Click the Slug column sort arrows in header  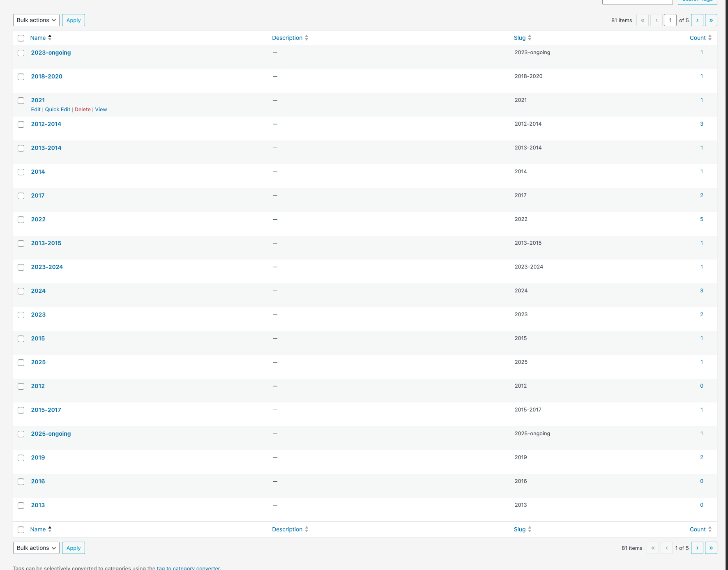[530, 38]
